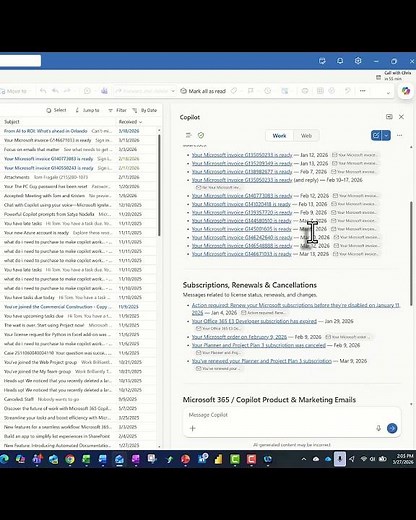Open Google Chrome from the taskbar
Viewport: 416px width, 520px height.
coord(70,459)
